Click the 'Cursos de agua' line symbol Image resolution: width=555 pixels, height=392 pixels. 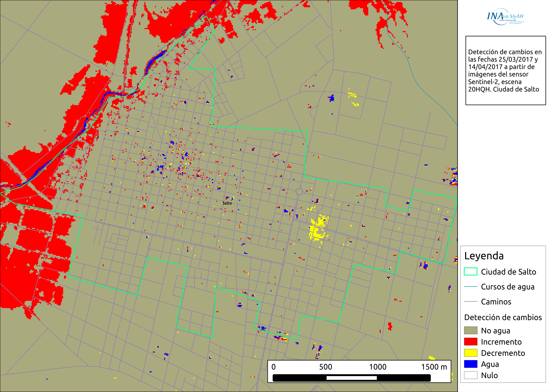471,287
